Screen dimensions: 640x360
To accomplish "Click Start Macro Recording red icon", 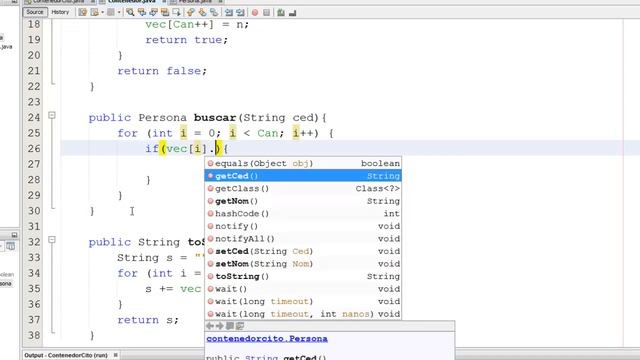I will point(255,13).
